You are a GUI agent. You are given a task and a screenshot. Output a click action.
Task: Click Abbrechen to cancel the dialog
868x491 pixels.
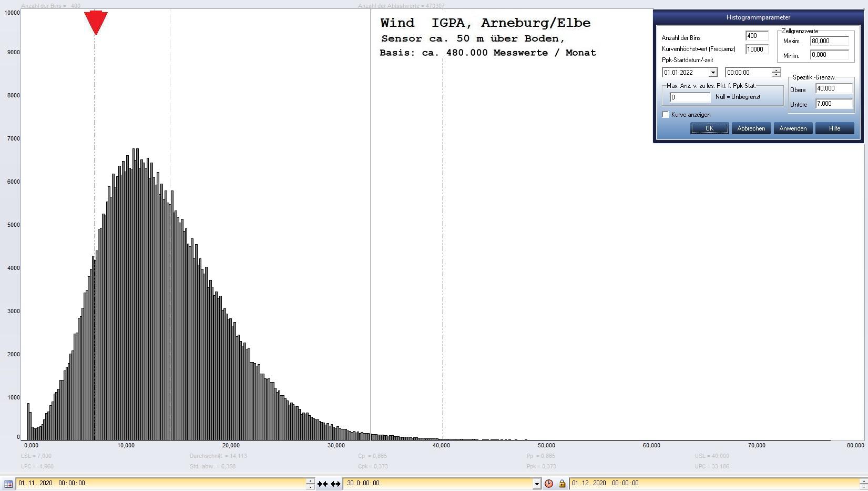tap(751, 128)
